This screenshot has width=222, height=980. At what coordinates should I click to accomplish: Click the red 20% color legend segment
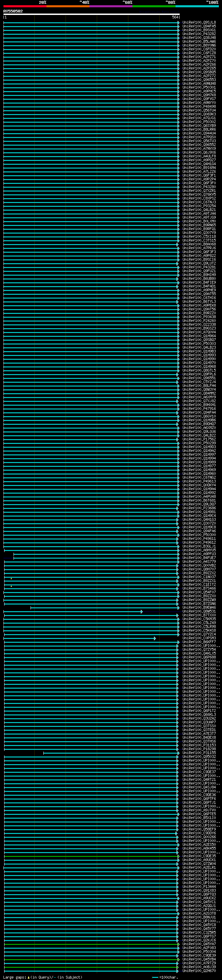point(25,6)
